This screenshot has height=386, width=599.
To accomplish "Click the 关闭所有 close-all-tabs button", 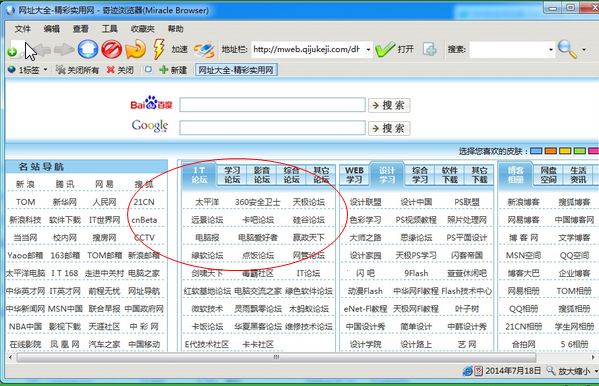I will click(77, 70).
